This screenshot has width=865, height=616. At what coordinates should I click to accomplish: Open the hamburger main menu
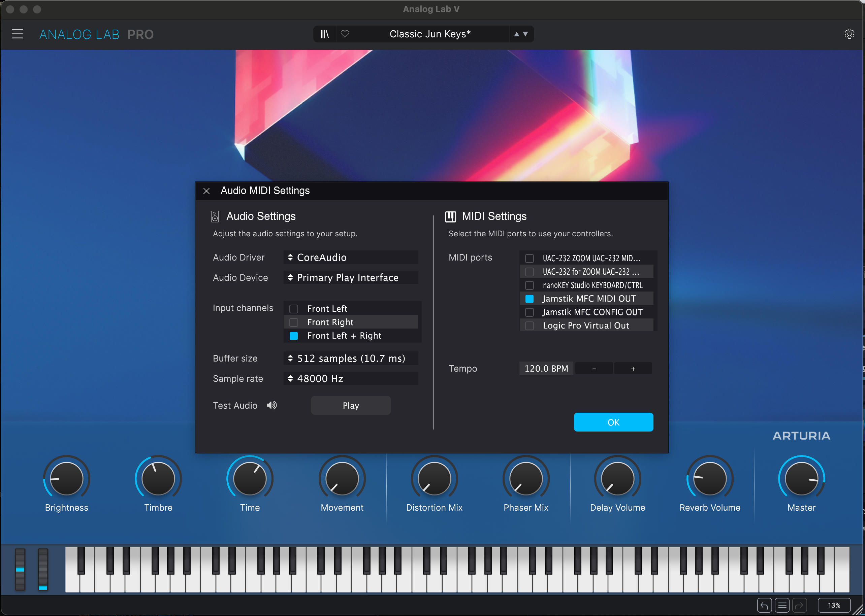18,34
